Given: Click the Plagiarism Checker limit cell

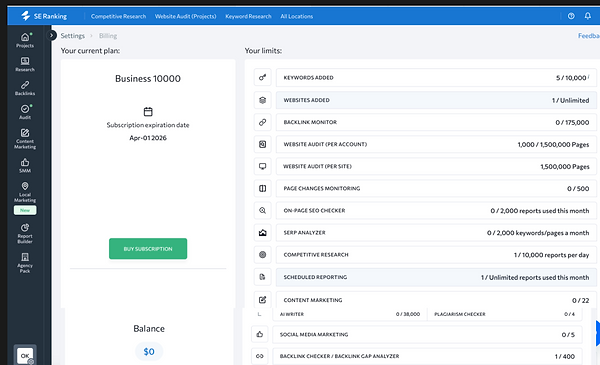Looking at the screenshot, I should coord(505,314).
